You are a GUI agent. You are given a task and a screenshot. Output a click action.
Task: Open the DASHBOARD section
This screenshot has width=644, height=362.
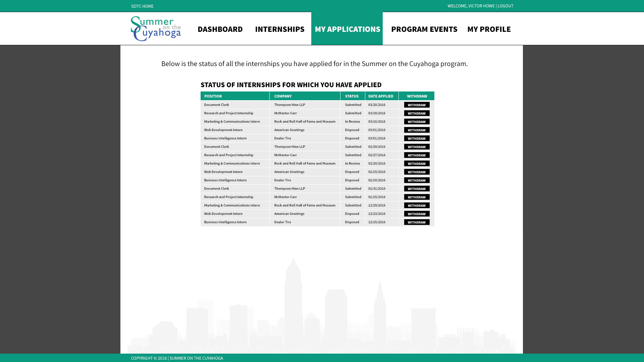tap(220, 29)
